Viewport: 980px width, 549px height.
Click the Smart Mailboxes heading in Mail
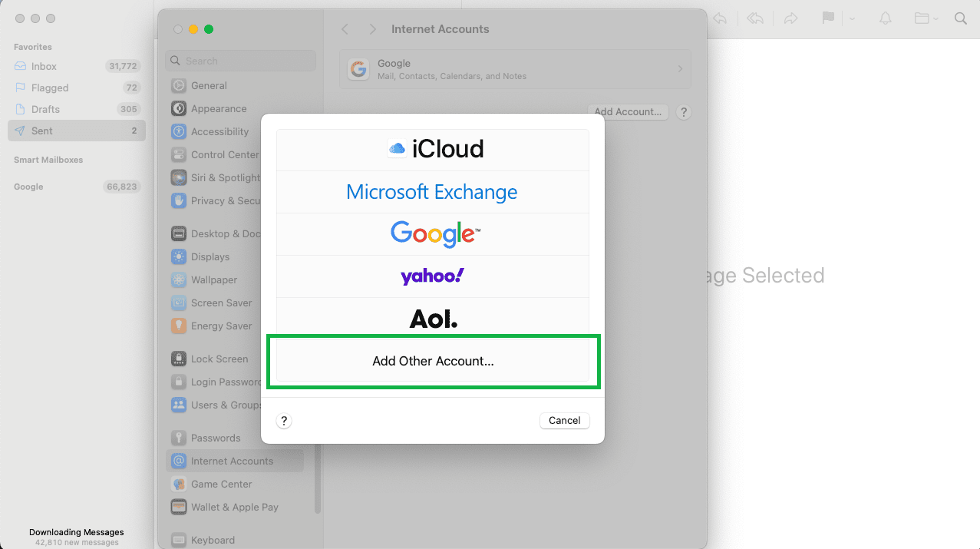pos(48,160)
